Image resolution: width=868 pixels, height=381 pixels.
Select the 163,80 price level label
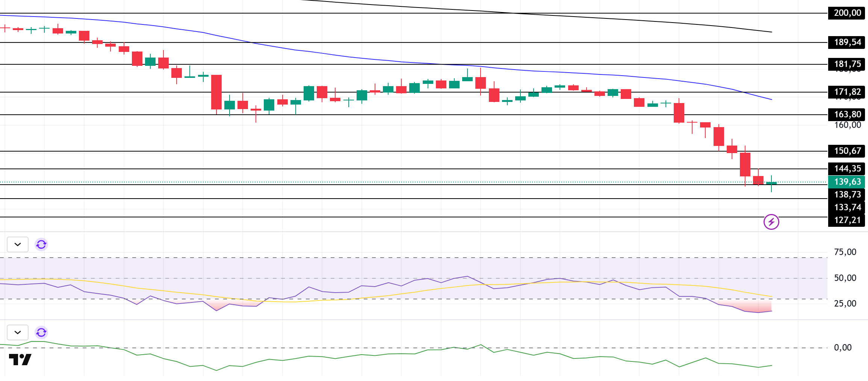point(847,115)
